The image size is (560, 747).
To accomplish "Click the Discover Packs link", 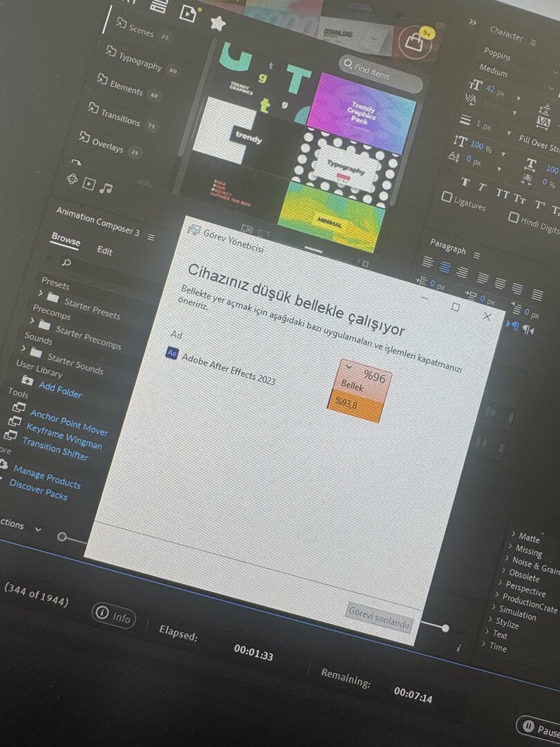I will [38, 489].
